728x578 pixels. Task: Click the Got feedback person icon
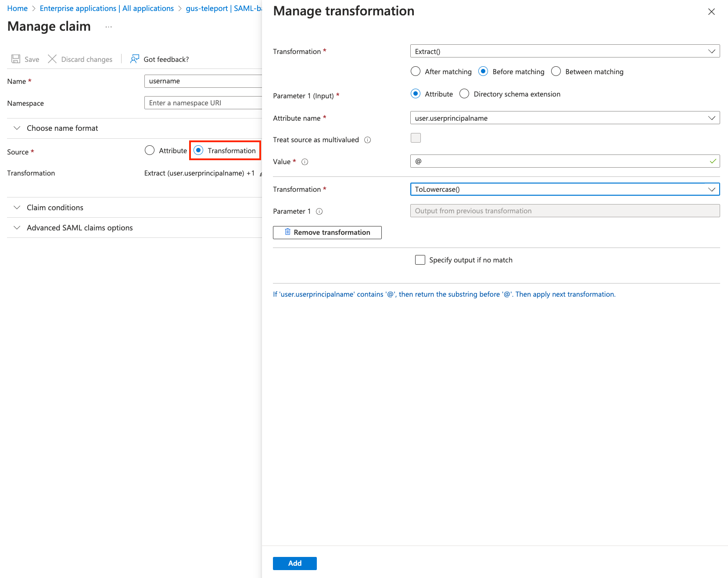coord(135,59)
